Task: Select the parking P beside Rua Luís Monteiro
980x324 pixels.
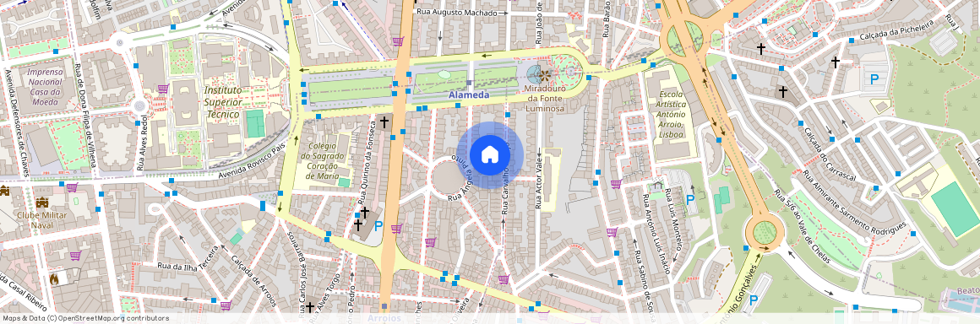Action: point(690,200)
